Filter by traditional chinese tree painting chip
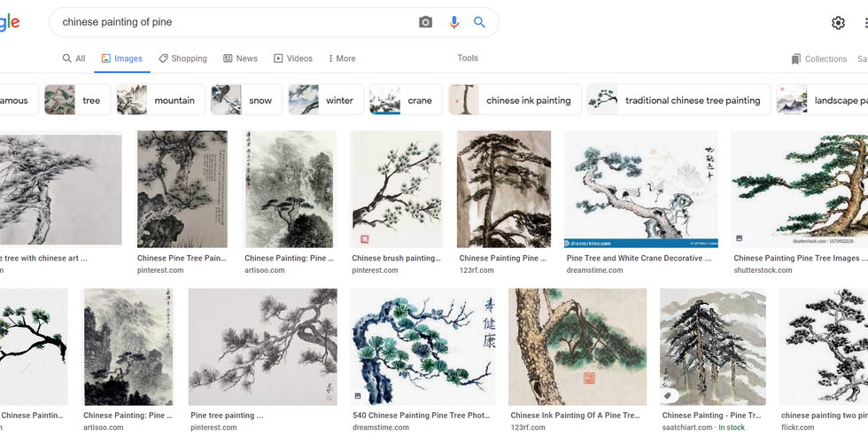The image size is (868, 443). 679,99
